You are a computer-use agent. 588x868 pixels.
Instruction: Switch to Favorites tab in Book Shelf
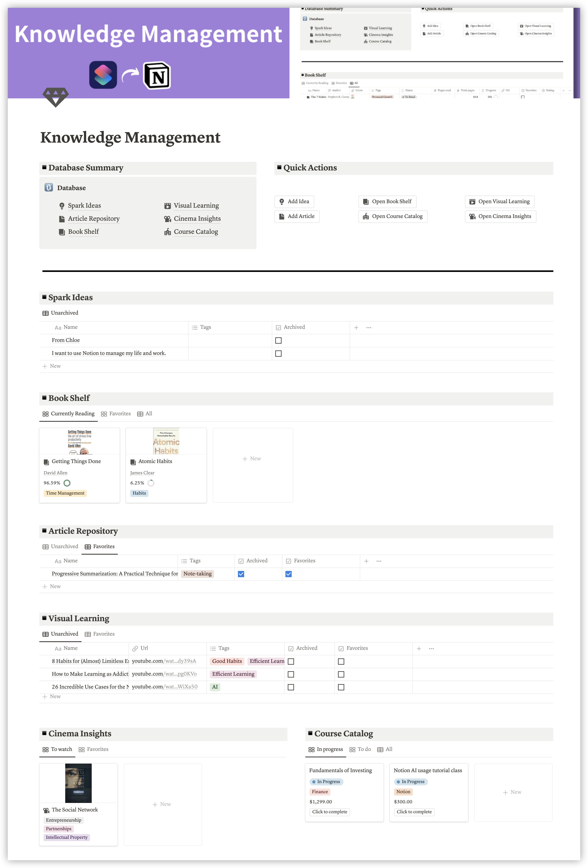pyautogui.click(x=116, y=414)
